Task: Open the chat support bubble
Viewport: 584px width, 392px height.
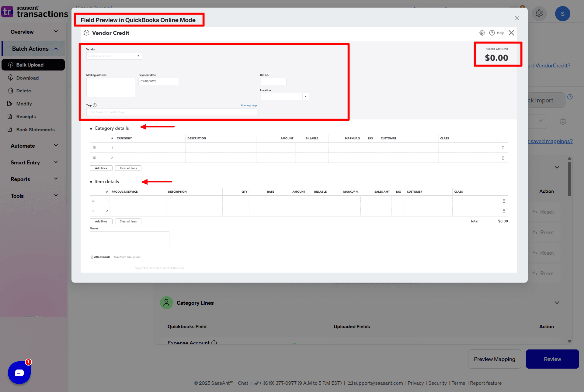Action: [19, 373]
